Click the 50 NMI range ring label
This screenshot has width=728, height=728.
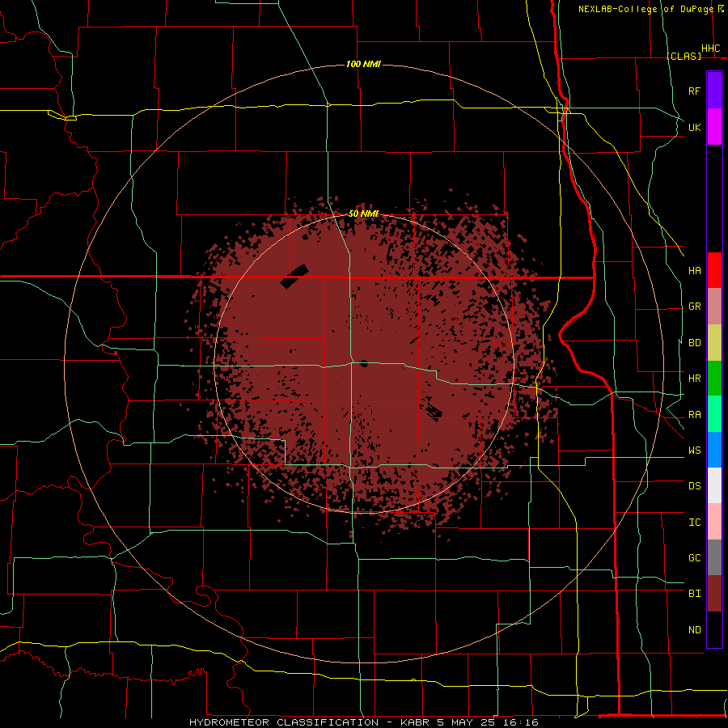coord(363,214)
